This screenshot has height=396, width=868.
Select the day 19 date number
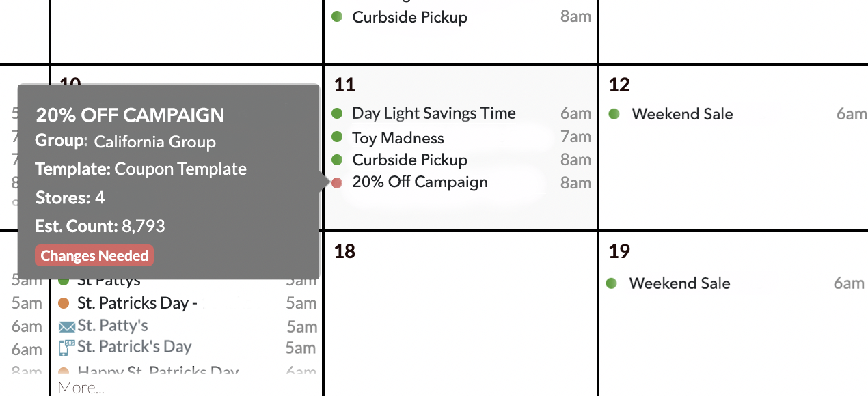[619, 251]
